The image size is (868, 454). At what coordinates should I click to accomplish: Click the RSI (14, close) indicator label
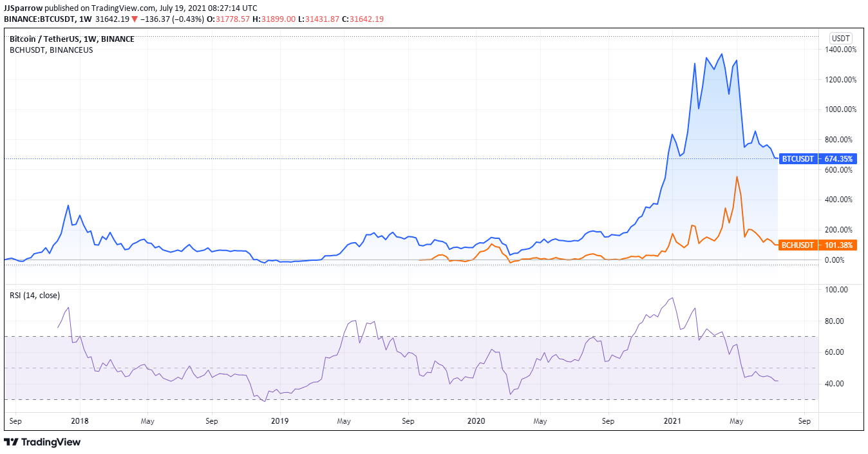point(35,296)
